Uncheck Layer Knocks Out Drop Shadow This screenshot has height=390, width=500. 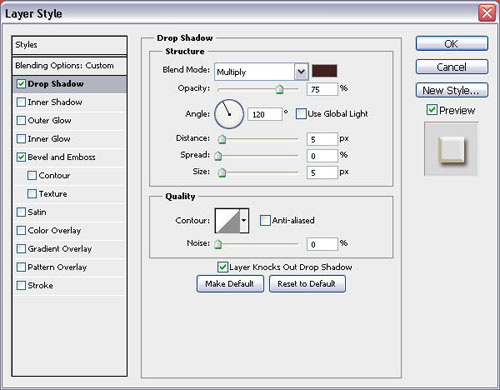222,267
